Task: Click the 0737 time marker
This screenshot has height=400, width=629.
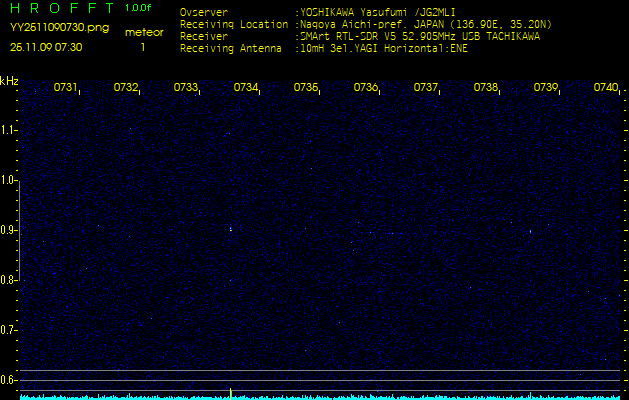Action: pyautogui.click(x=426, y=88)
